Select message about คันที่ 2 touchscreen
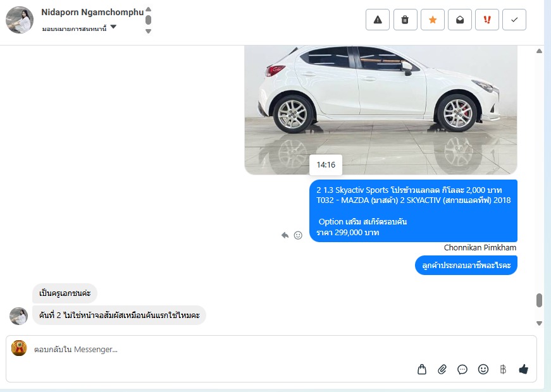The width and height of the screenshot is (551, 392). tap(119, 315)
